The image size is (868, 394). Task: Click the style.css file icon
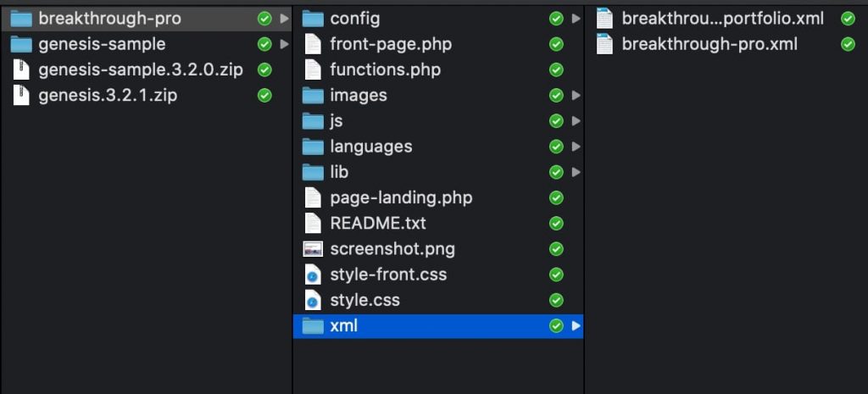coord(313,301)
